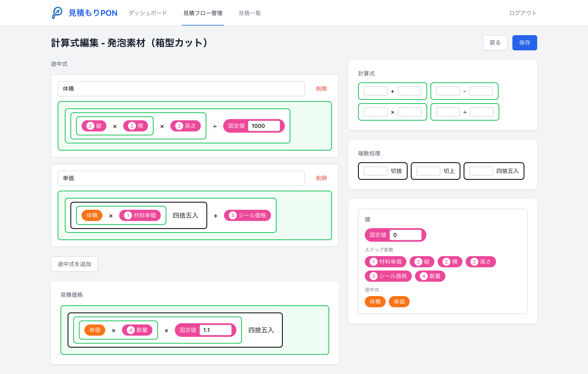Pick the multiplication (×) formula block
Image resolution: width=588 pixels, height=374 pixels.
coord(392,112)
